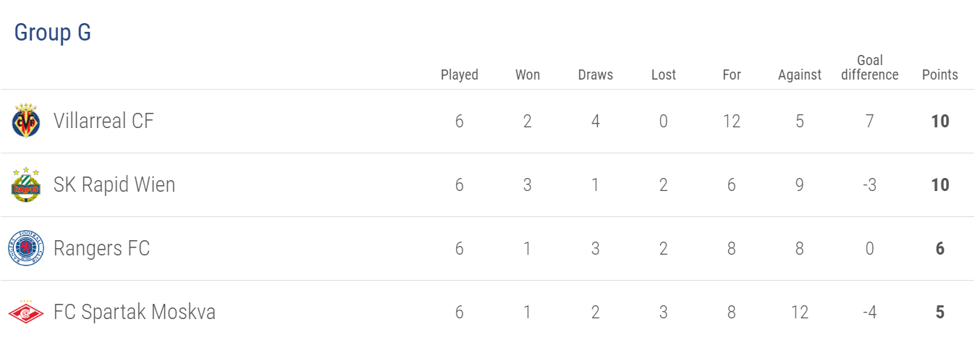Select Spartak Moskva's goal difference value
This screenshot has height=348, width=980.
point(870,312)
